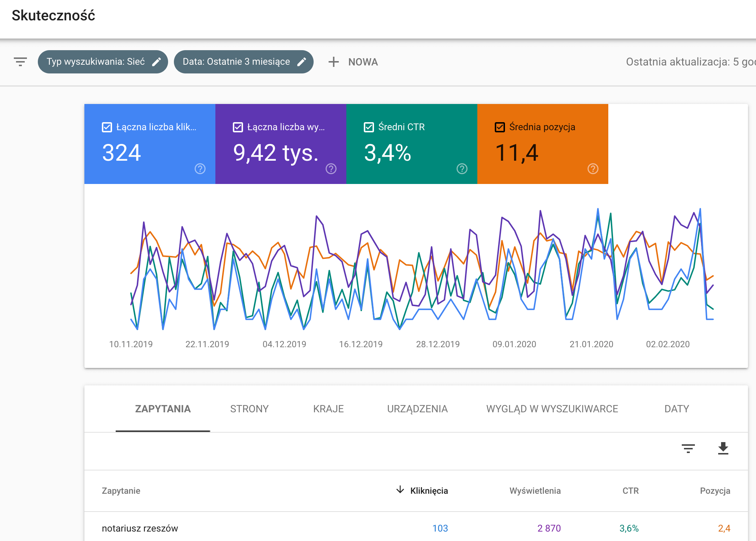Click the chart date label 04.12.2019
This screenshot has height=541, width=756.
(x=285, y=344)
